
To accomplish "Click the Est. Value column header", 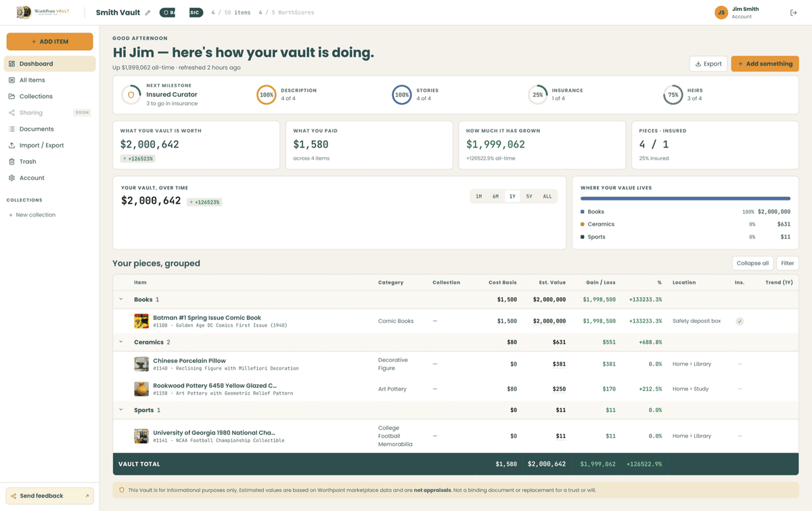I will click(x=552, y=282).
